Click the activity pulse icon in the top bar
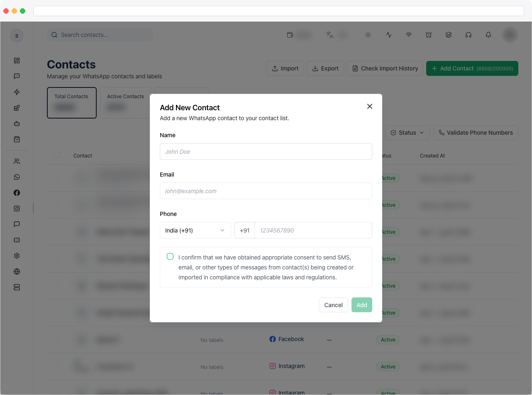 click(389, 35)
